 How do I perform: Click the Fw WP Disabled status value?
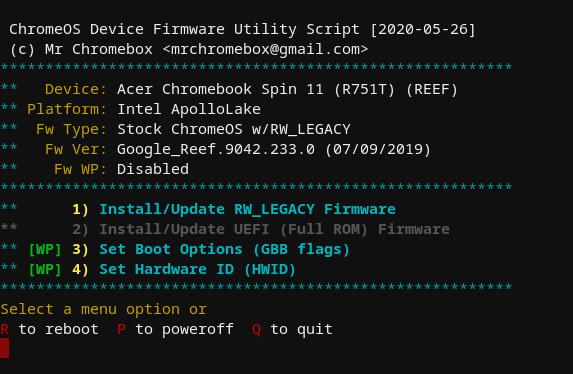tap(153, 169)
